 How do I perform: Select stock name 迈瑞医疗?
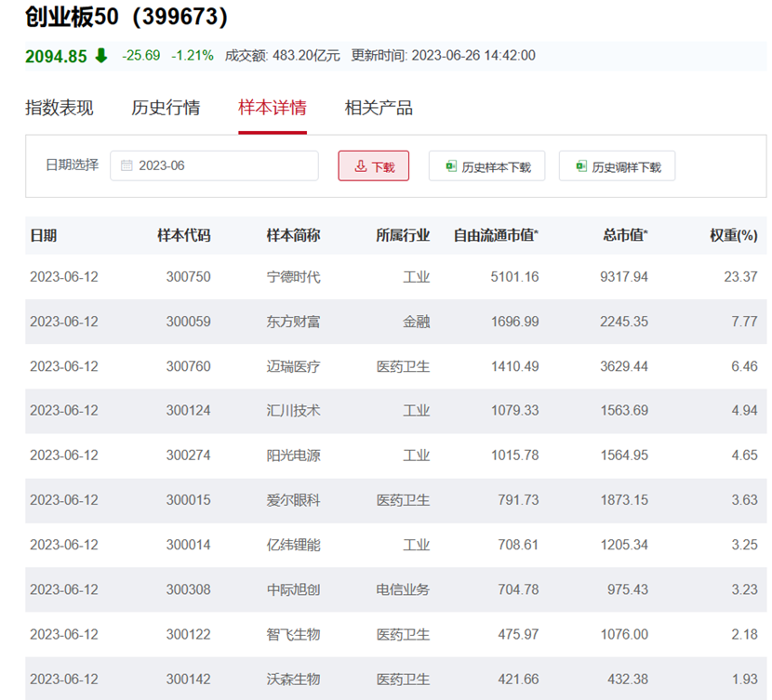point(293,366)
